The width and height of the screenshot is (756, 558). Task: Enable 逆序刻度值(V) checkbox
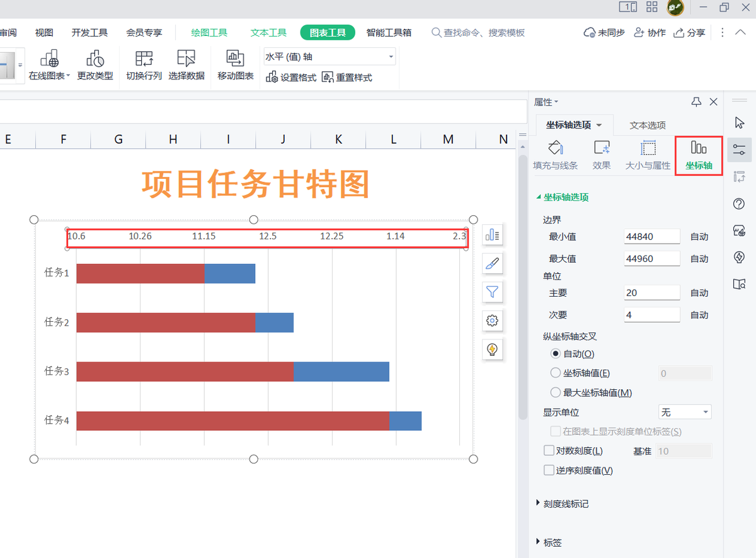click(x=549, y=470)
